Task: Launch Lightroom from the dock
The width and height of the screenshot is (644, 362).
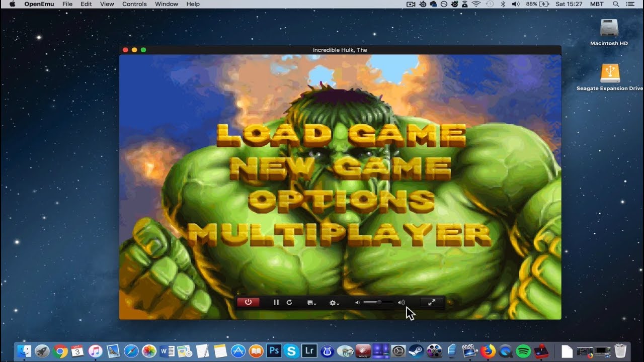Action: coord(309,351)
